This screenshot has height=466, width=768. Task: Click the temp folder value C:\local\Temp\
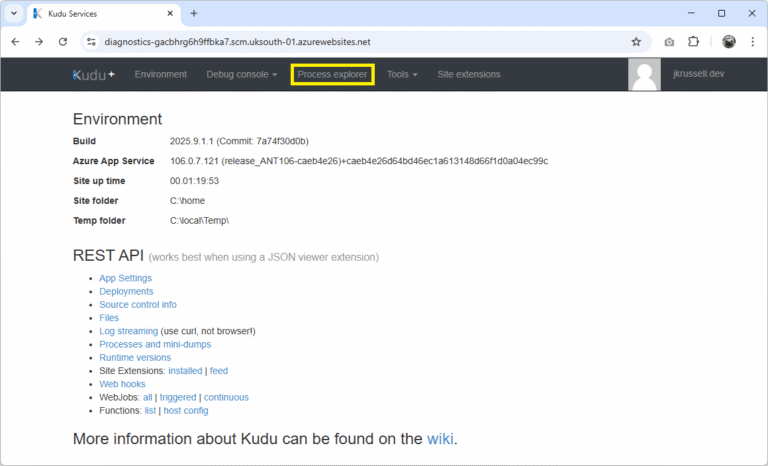click(x=199, y=221)
